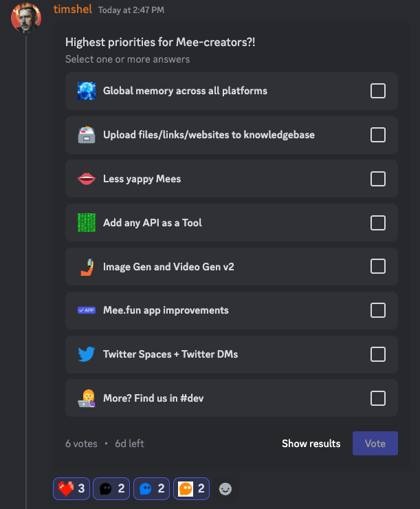Select the Less yappy Mees checkbox
This screenshot has width=420, height=509.
click(378, 179)
